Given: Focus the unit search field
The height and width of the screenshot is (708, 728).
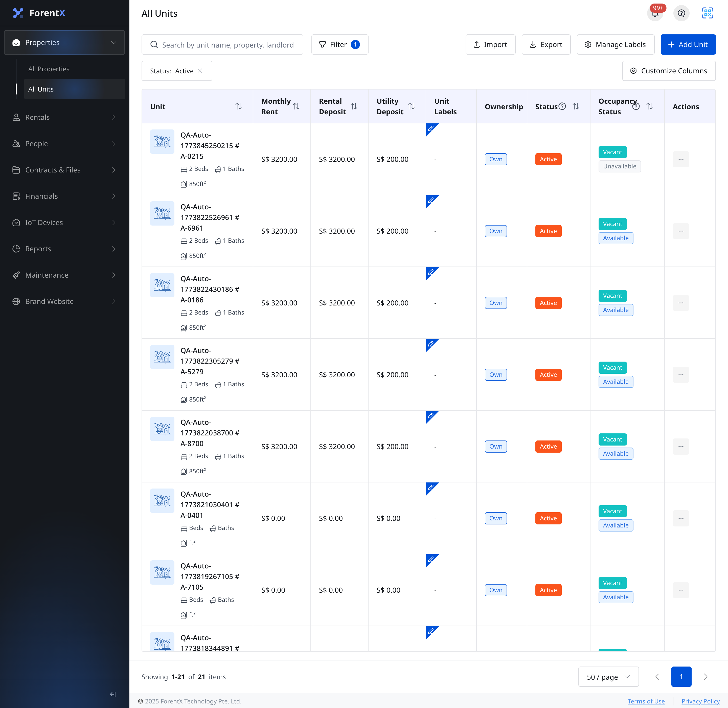Looking at the screenshot, I should tap(222, 45).
